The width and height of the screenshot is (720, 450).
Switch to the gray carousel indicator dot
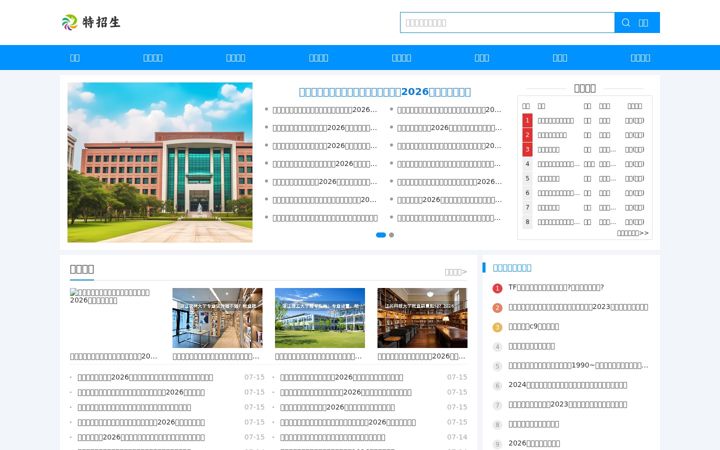point(391,235)
